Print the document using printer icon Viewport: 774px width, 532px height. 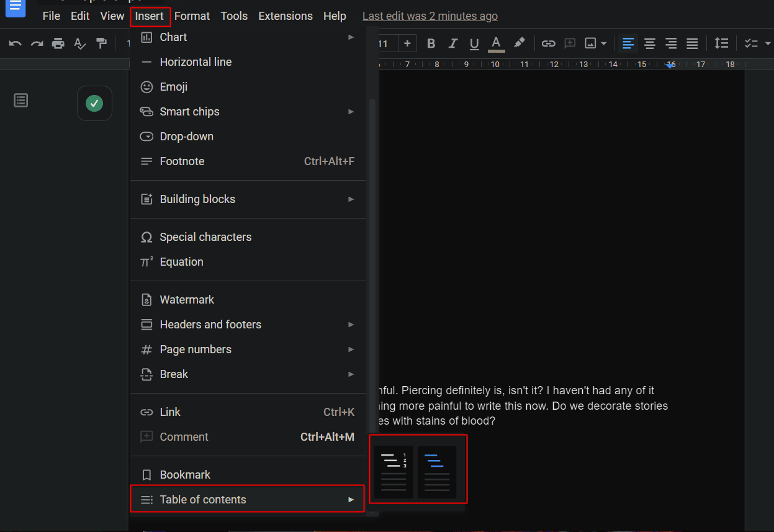click(58, 43)
